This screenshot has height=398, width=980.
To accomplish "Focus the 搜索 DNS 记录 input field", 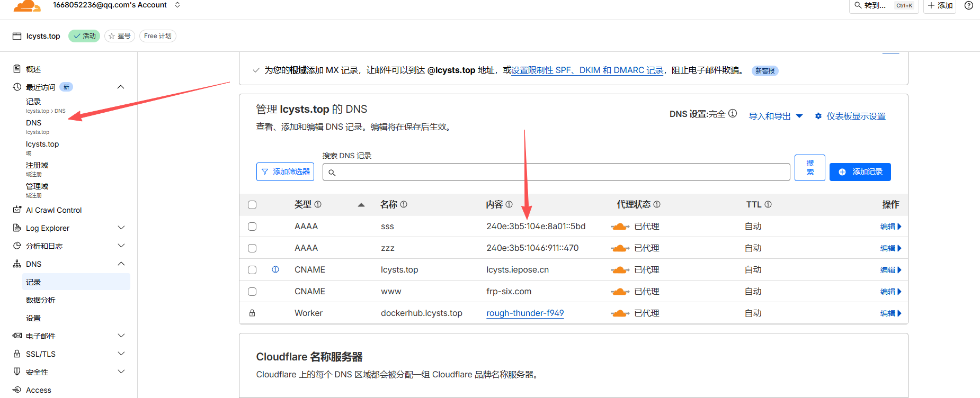I will point(556,172).
